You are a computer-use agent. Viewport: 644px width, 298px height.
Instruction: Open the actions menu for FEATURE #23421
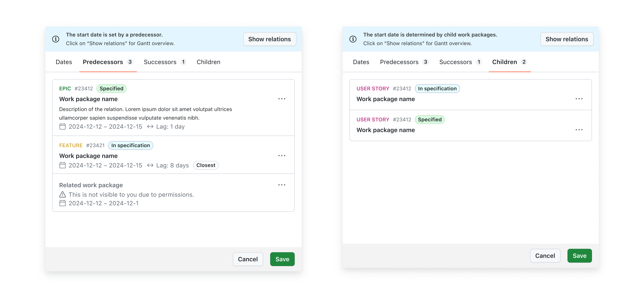pos(282,155)
